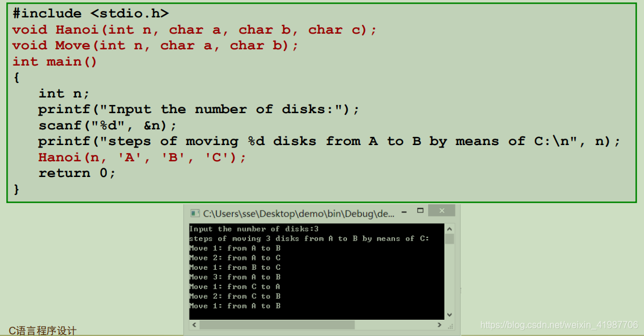Click the console vertical scrollbar down arrow

pos(449,315)
